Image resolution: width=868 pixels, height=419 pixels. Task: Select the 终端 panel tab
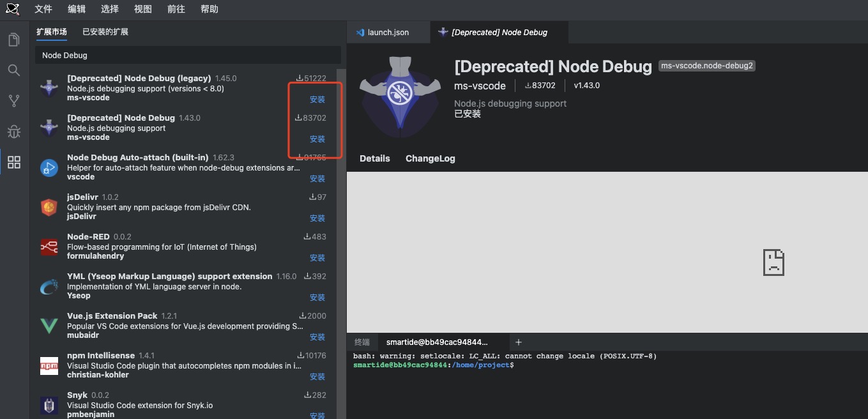point(362,342)
